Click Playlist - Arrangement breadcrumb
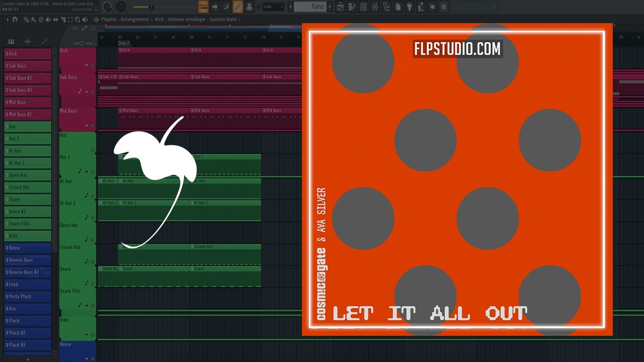 tap(125, 20)
